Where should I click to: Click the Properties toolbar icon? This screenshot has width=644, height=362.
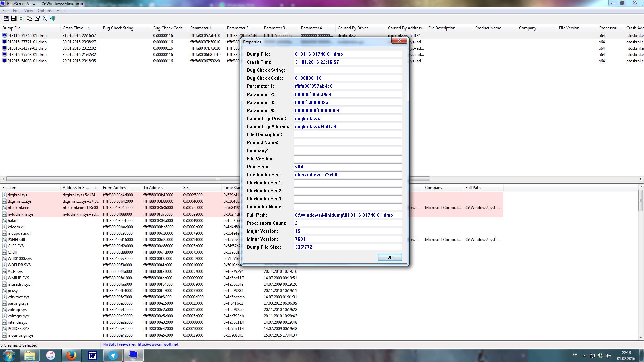coord(6,19)
